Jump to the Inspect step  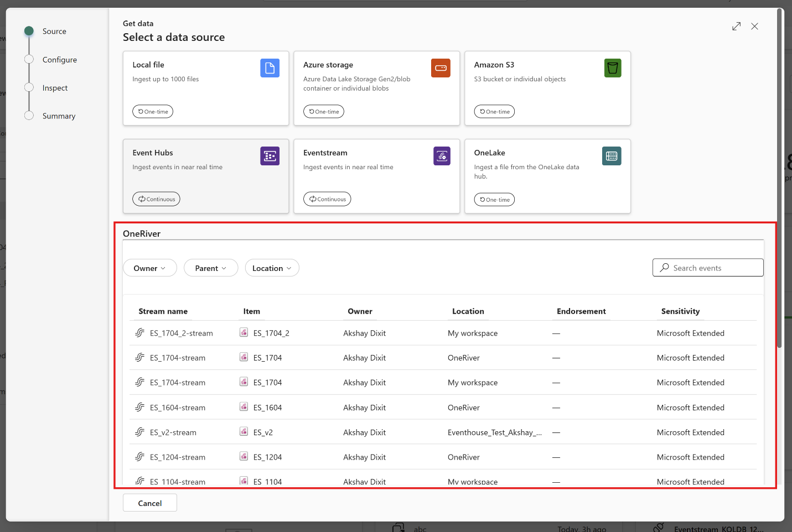tap(55, 88)
